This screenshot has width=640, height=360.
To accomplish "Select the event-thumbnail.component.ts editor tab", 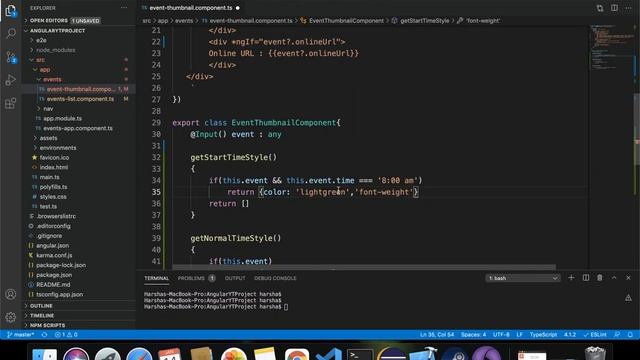I will pos(191,8).
